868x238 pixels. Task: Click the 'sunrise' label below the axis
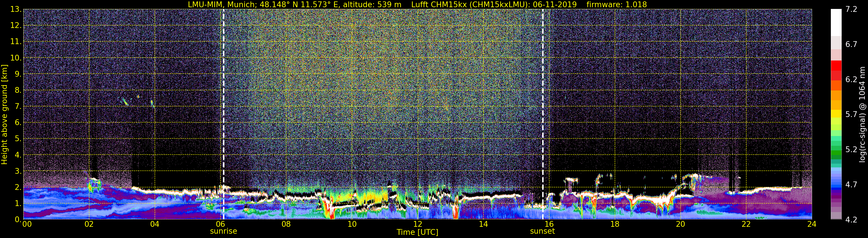pyautogui.click(x=223, y=231)
